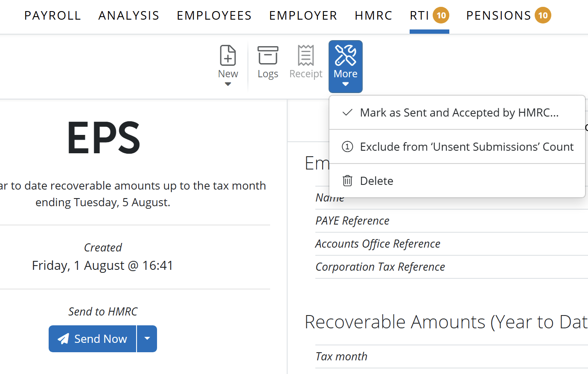
Task: Click the trash can icon next to Delete
Action: point(348,181)
